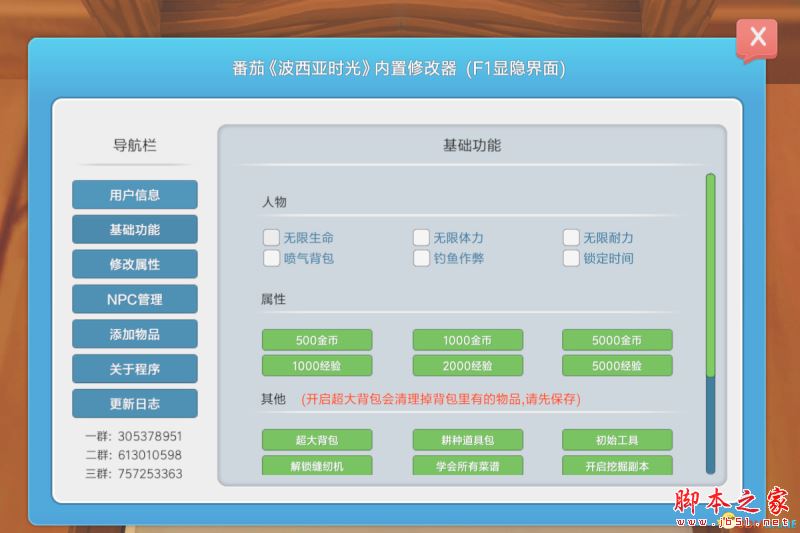Click the 耕种道具包 button

point(467,440)
